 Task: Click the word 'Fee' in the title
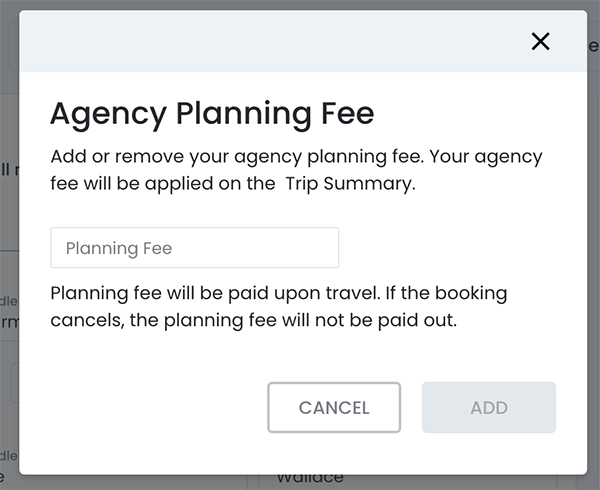pos(347,113)
